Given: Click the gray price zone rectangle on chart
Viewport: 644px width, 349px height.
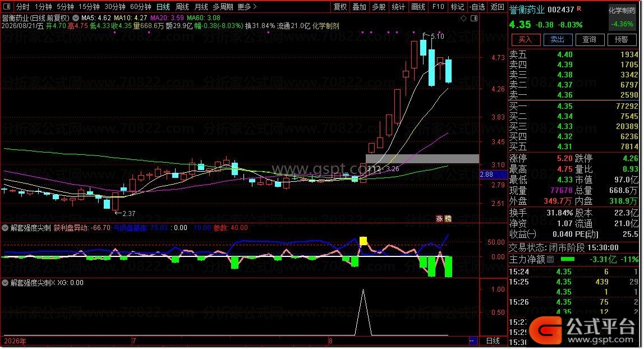Looking at the screenshot, I should 422,158.
